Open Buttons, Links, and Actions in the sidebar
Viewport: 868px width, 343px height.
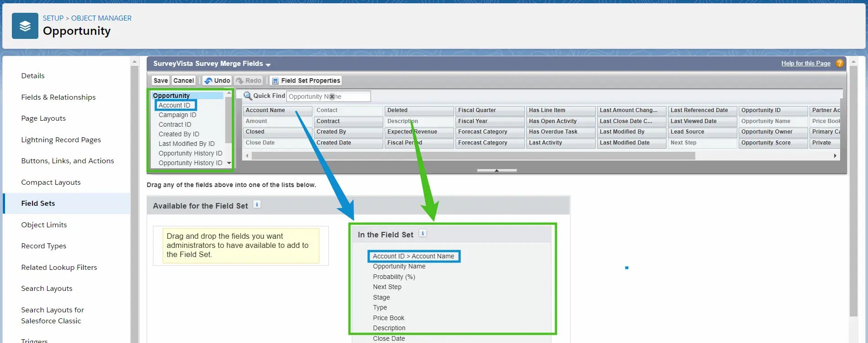tap(68, 161)
